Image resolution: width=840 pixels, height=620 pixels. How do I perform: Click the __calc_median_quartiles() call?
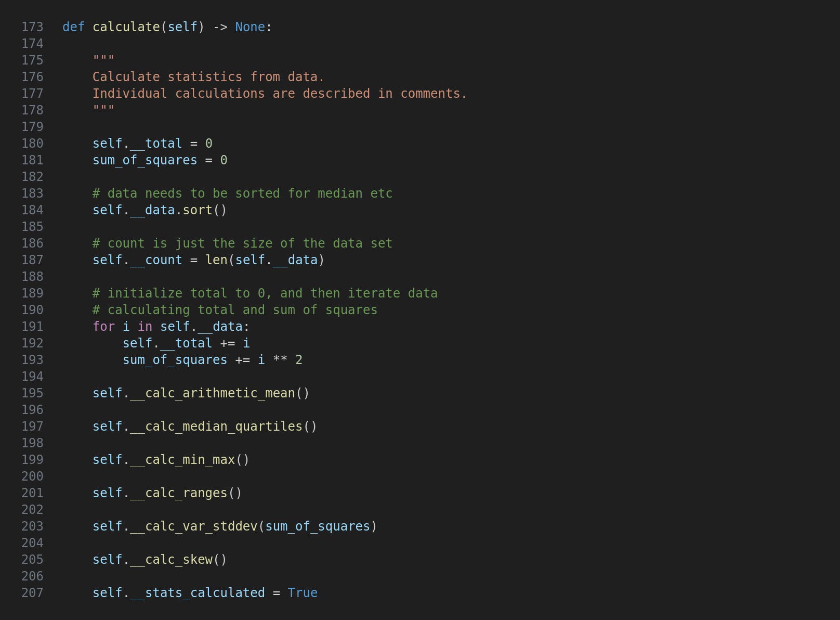tap(224, 427)
